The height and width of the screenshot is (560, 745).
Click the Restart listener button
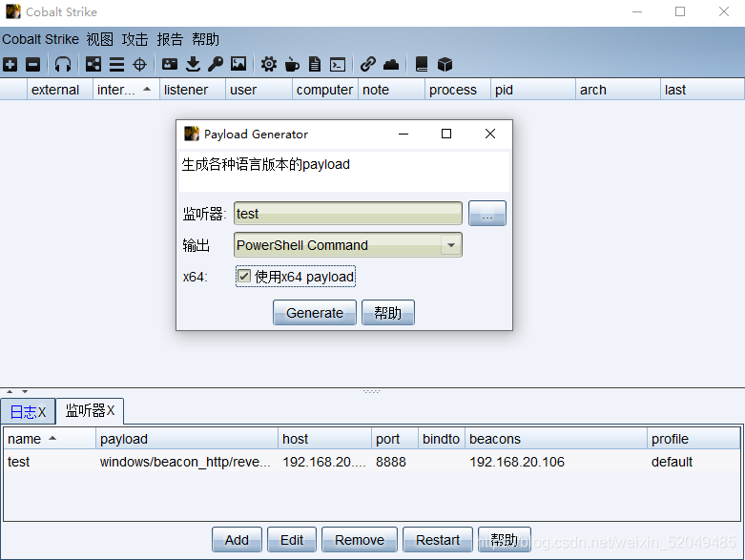438,540
